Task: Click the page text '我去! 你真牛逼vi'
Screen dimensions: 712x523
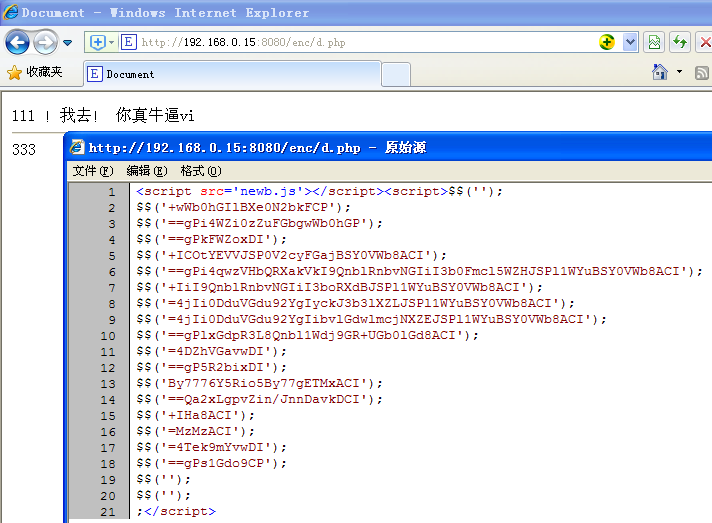Action: 127,115
